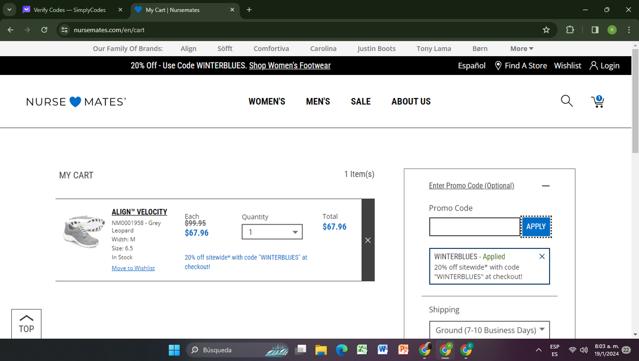Open the Chrome profile avatar
This screenshot has width=639, height=361.
[x=612, y=30]
